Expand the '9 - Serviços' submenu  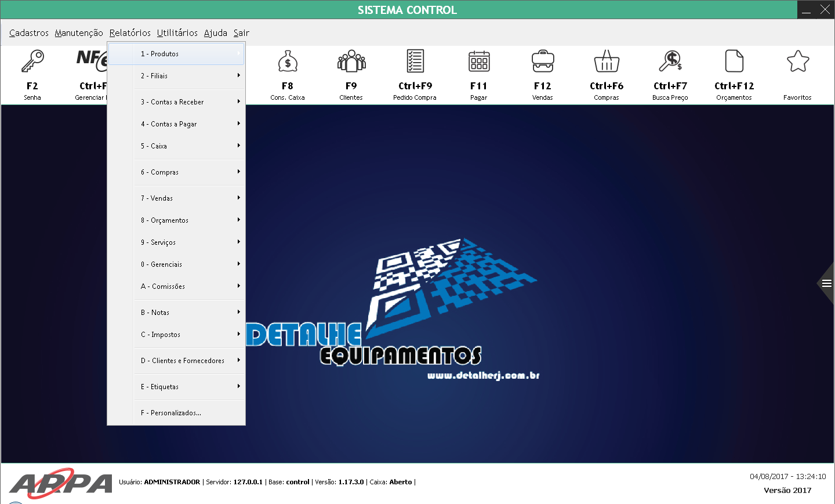click(176, 242)
